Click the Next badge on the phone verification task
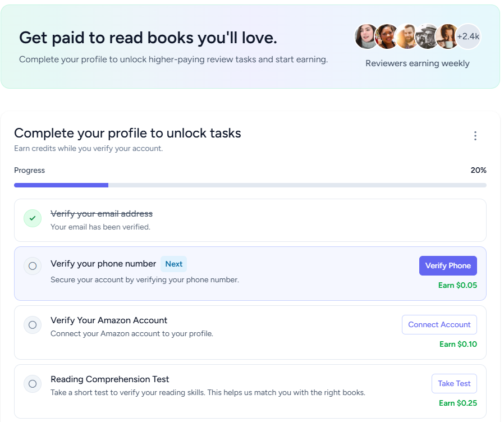The width and height of the screenshot is (504, 422). coord(173,264)
